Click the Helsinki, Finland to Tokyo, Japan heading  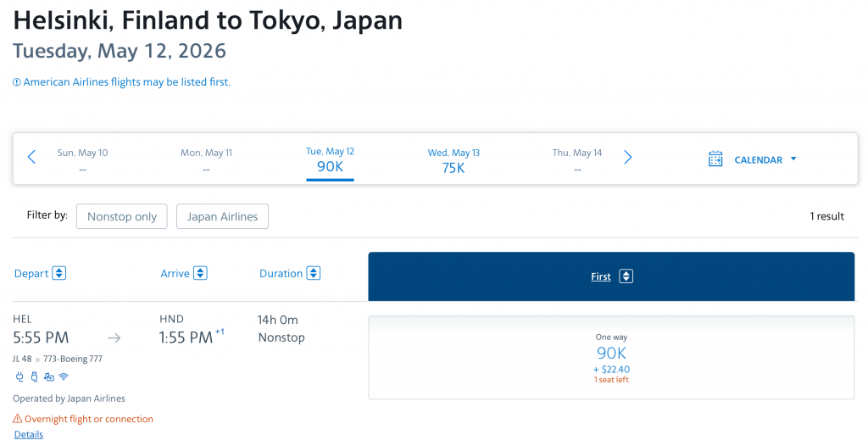pos(208,21)
